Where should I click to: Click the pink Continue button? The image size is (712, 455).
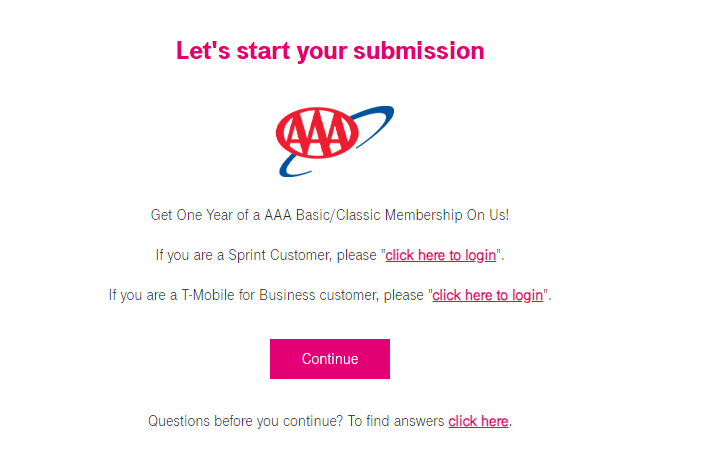coord(330,359)
